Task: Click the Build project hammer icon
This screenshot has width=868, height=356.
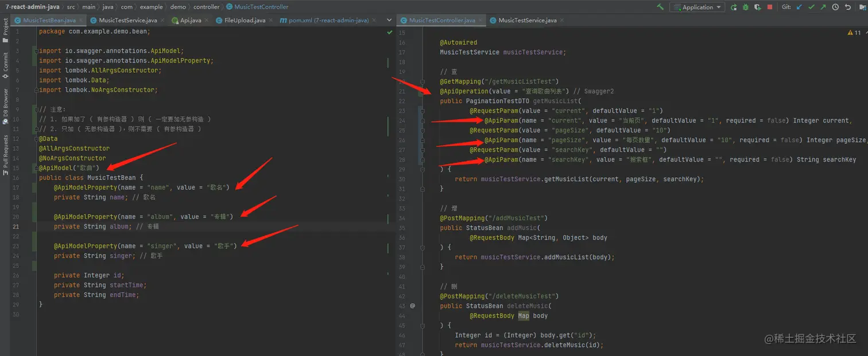Action: (660, 7)
